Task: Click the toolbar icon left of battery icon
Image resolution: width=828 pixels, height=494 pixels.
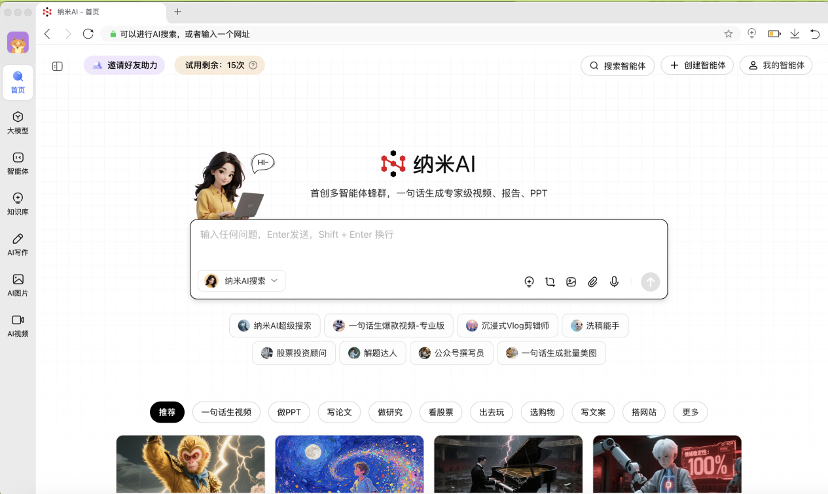Action: point(752,33)
